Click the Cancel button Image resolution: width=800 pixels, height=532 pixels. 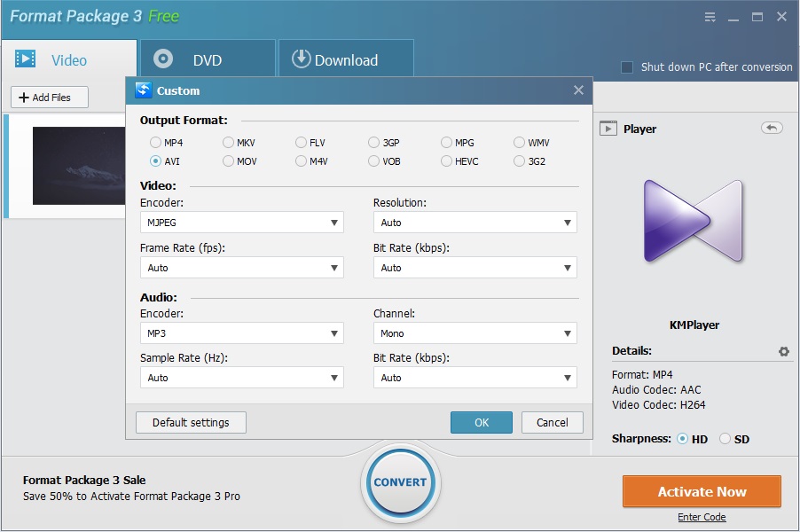[x=552, y=422]
